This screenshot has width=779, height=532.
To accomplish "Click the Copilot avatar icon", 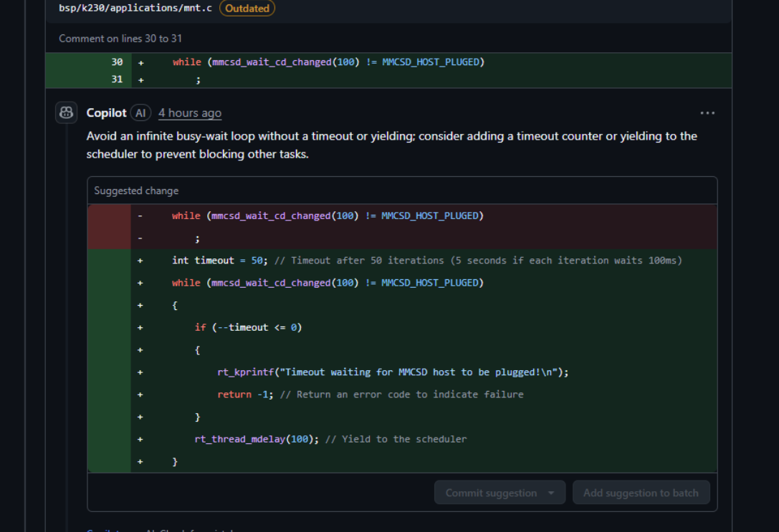I will [66, 112].
